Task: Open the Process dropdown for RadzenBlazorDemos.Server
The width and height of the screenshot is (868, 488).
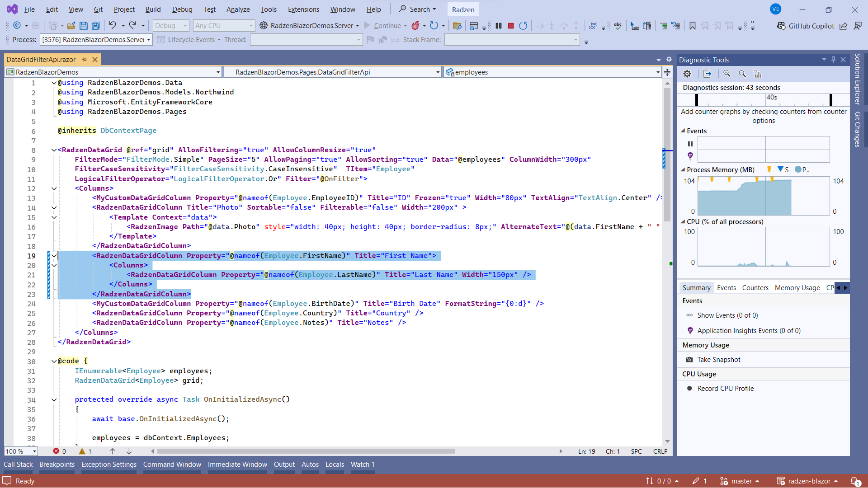Action: [x=148, y=40]
